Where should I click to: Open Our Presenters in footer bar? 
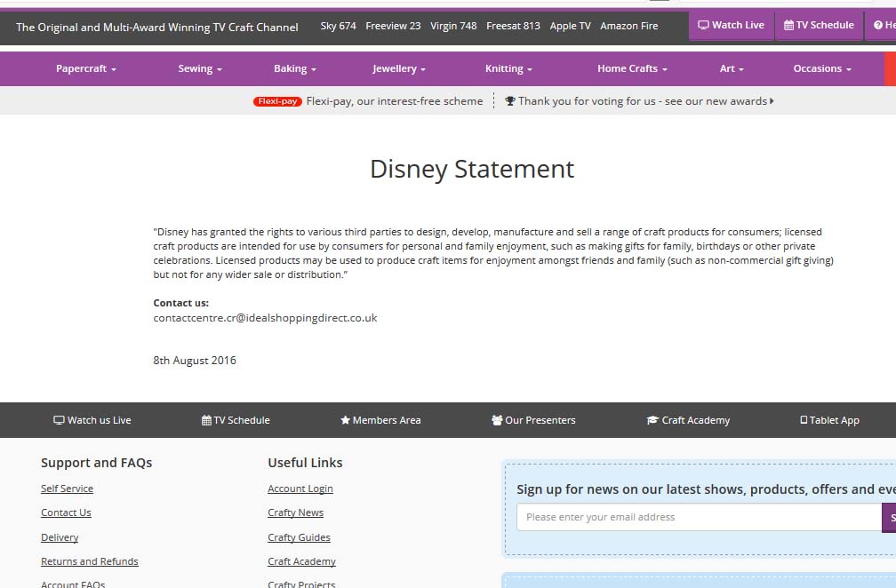(x=533, y=420)
